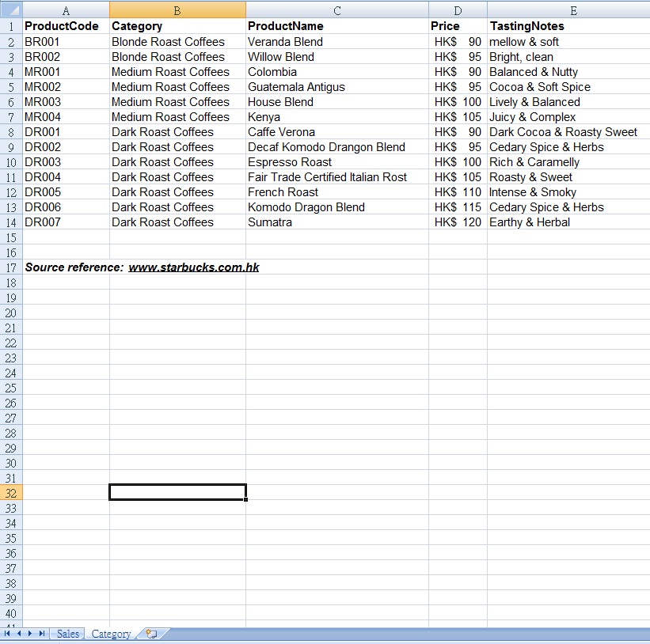
Task: Select the MR003 product code cell
Action: point(43,102)
